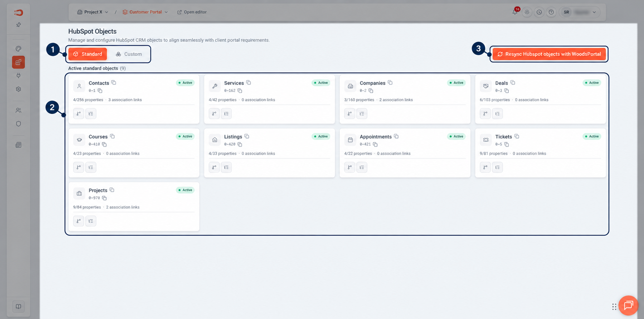Click the Projects card title

coord(98,190)
